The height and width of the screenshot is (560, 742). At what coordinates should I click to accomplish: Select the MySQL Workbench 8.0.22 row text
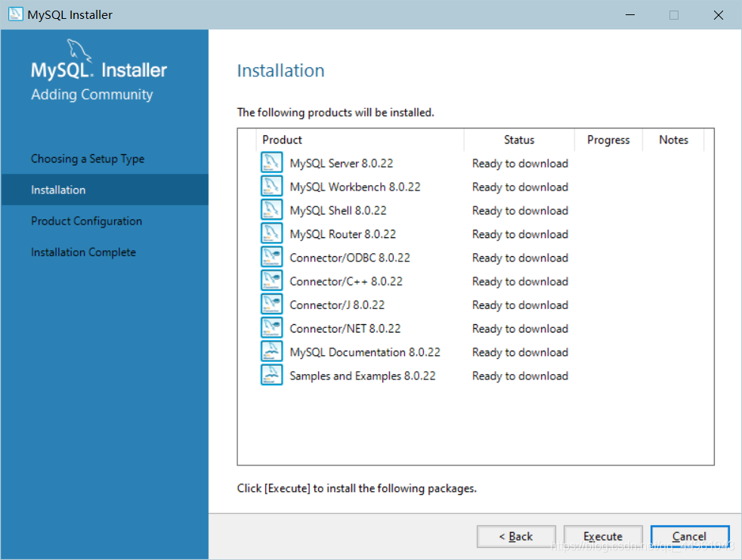point(355,187)
